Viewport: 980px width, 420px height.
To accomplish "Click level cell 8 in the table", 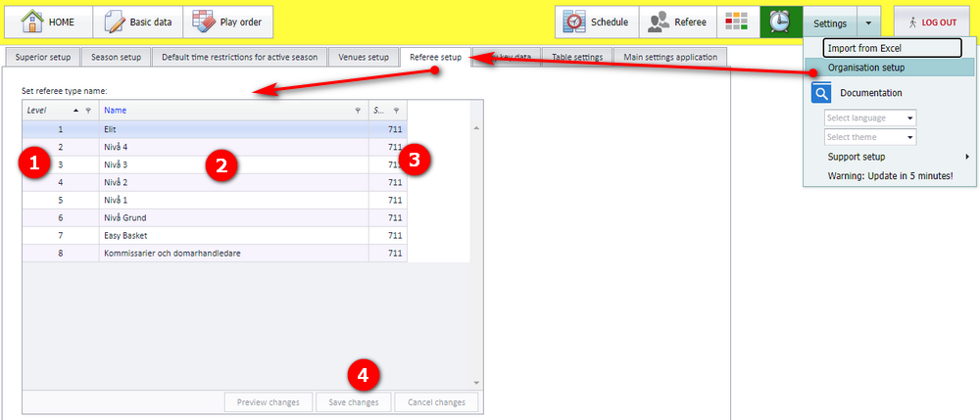I will [61, 254].
